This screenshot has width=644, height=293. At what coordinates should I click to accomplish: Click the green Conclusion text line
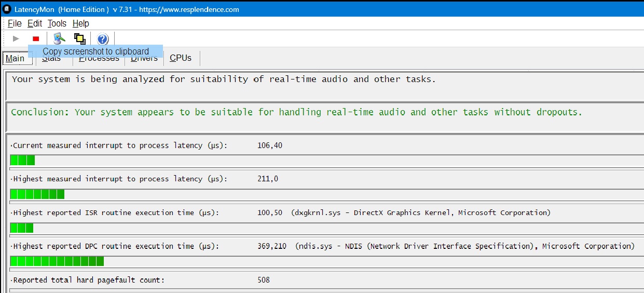297,112
